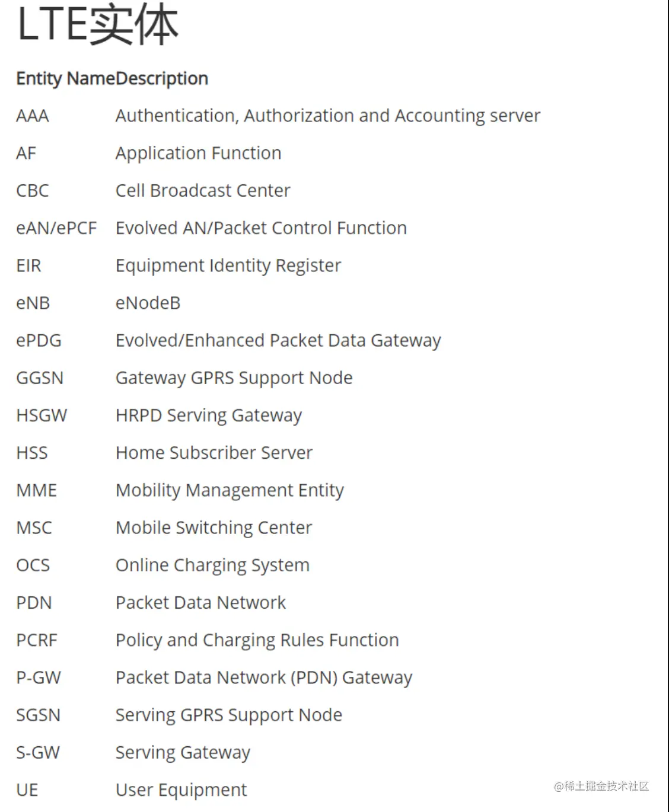Click Evolved AN/Packet Control Function text

(x=261, y=228)
